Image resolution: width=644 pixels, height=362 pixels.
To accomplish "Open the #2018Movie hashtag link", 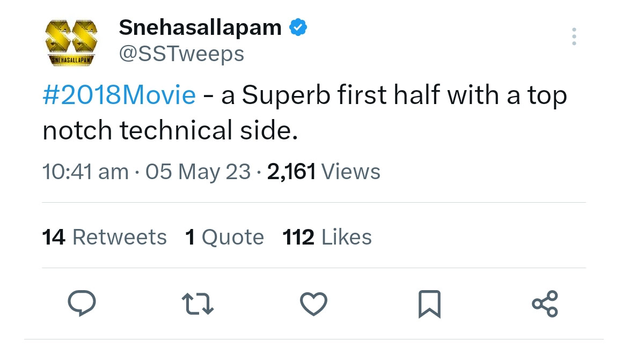I will [x=118, y=95].
